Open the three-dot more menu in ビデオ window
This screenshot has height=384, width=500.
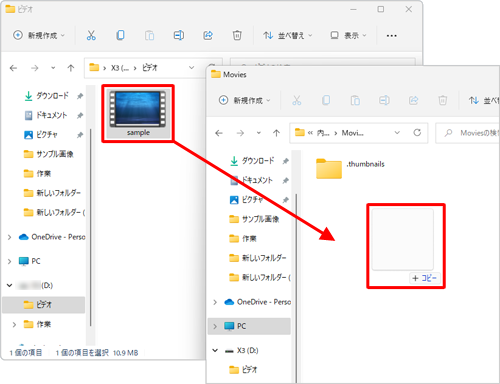tap(391, 35)
